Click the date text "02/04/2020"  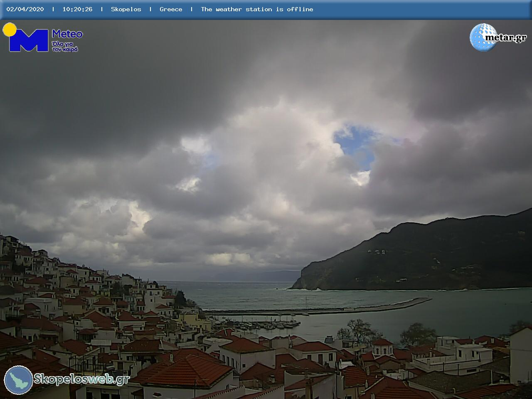tap(25, 9)
